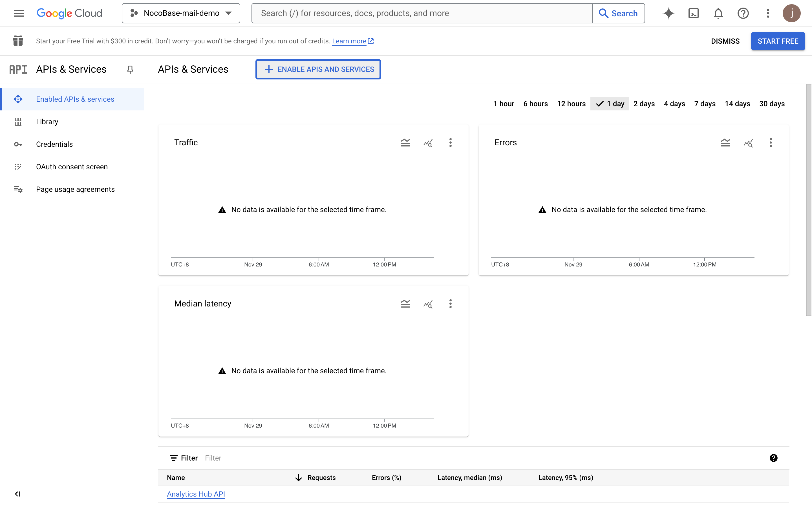Toggle legend on the Traffic chart

(x=405, y=143)
